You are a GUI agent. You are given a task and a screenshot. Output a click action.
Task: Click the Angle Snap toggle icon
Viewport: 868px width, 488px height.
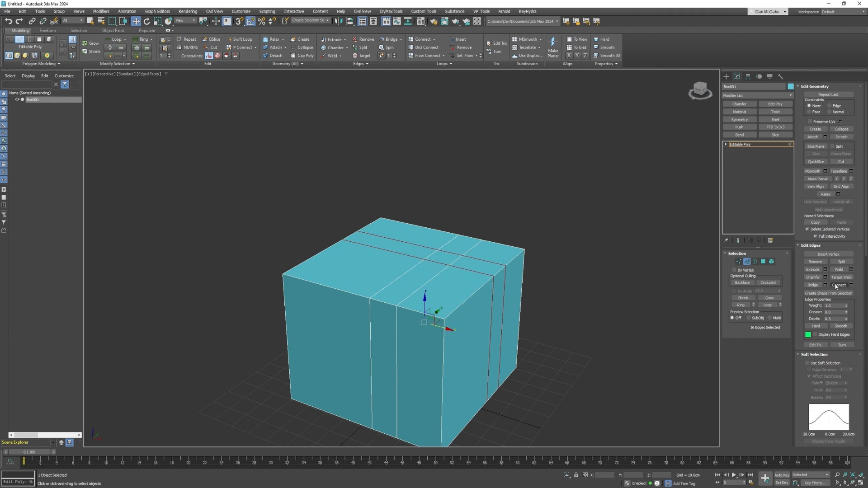coord(250,21)
